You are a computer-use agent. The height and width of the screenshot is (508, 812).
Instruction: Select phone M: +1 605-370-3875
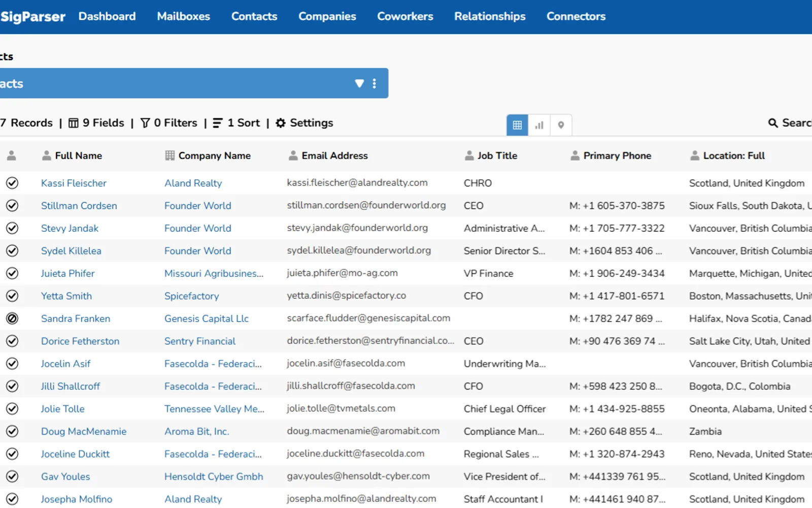[x=617, y=206]
